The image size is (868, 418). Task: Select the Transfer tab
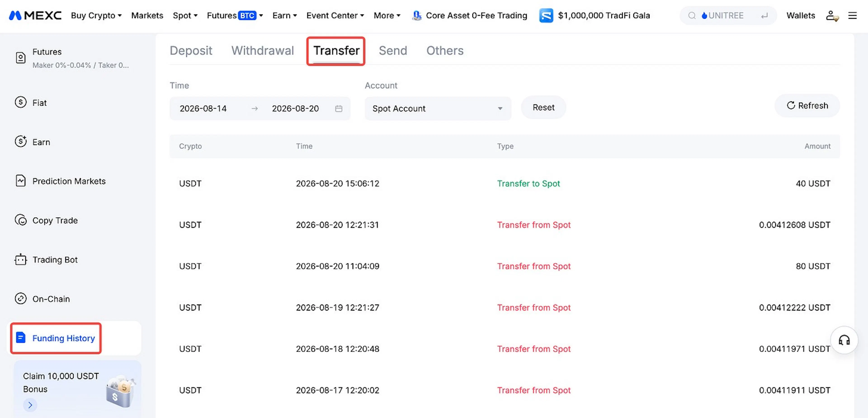coord(336,51)
